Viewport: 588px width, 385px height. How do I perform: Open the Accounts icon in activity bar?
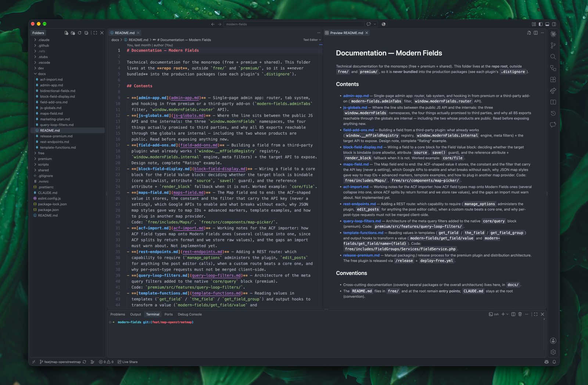(x=553, y=341)
